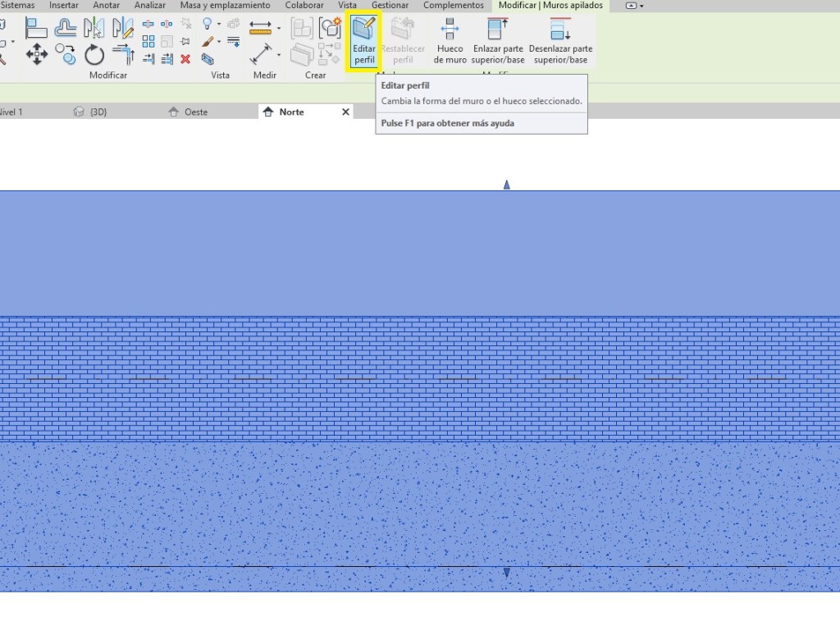Select the Hueco de muro tool
The height and width of the screenshot is (626, 840).
pos(450,41)
